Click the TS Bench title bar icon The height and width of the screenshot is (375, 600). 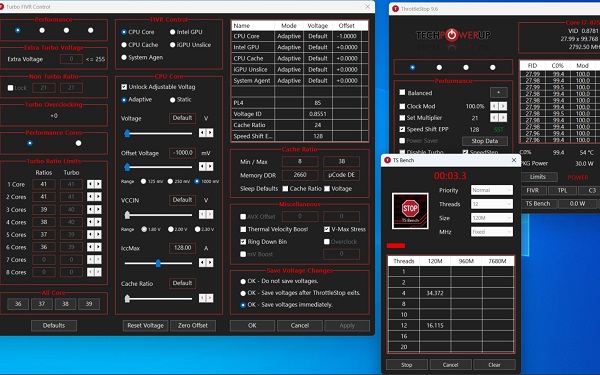click(x=387, y=160)
